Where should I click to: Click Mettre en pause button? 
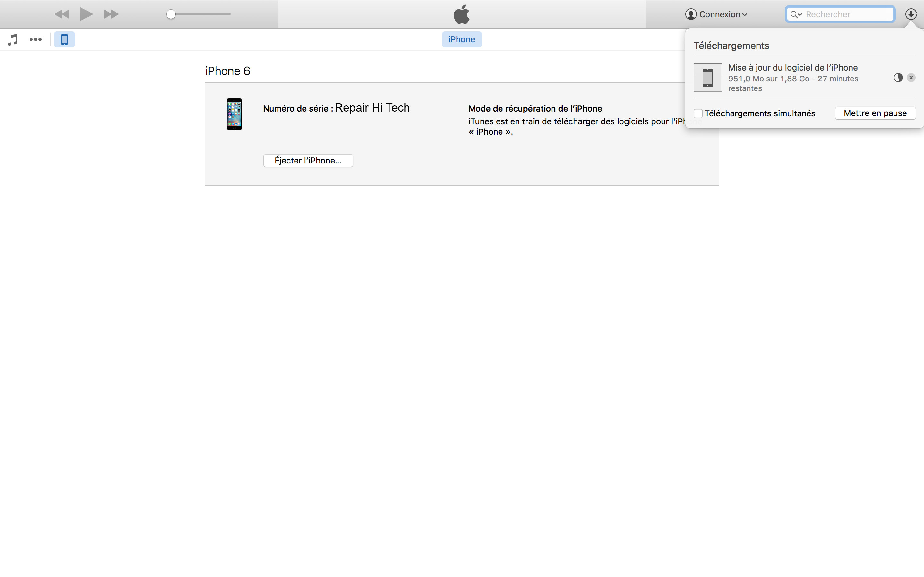[x=875, y=113]
